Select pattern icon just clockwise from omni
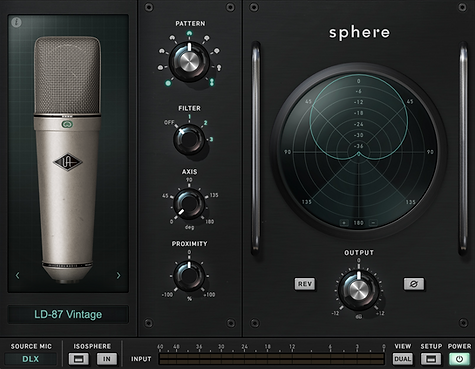Screen dimensions: 475x369 160,67
